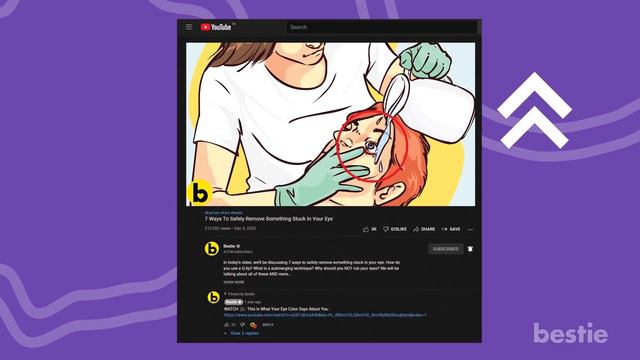Click the DISLIKE button

(395, 229)
